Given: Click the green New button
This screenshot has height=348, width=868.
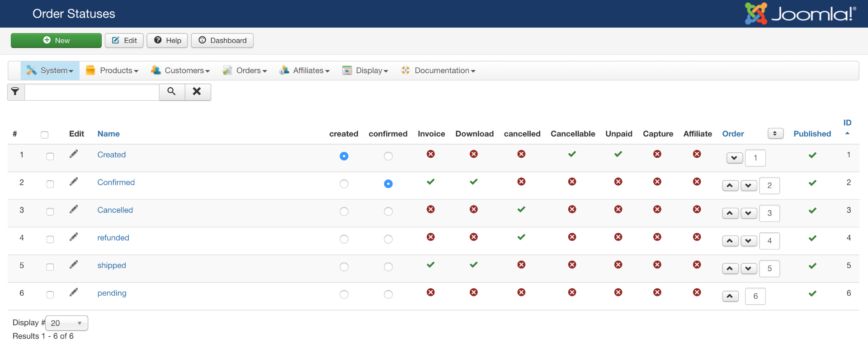Looking at the screenshot, I should point(56,41).
